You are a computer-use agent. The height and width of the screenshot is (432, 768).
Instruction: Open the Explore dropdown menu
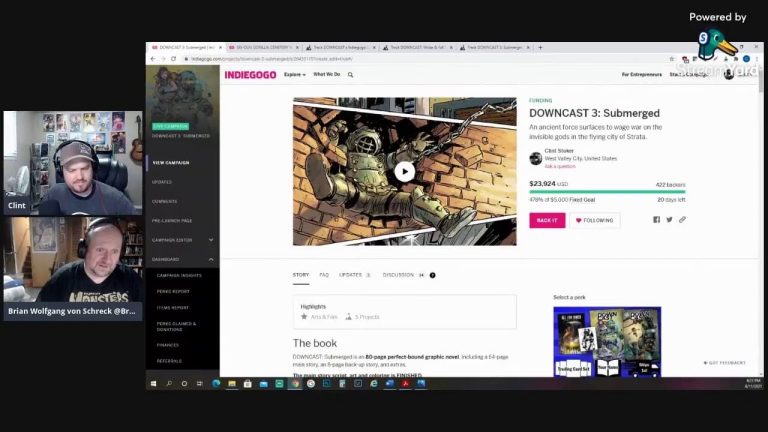294,75
